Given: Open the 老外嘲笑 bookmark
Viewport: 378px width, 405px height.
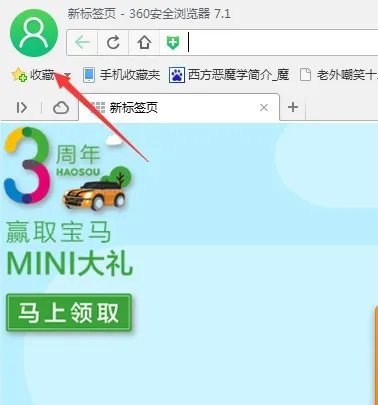Looking at the screenshot, I should [339, 75].
